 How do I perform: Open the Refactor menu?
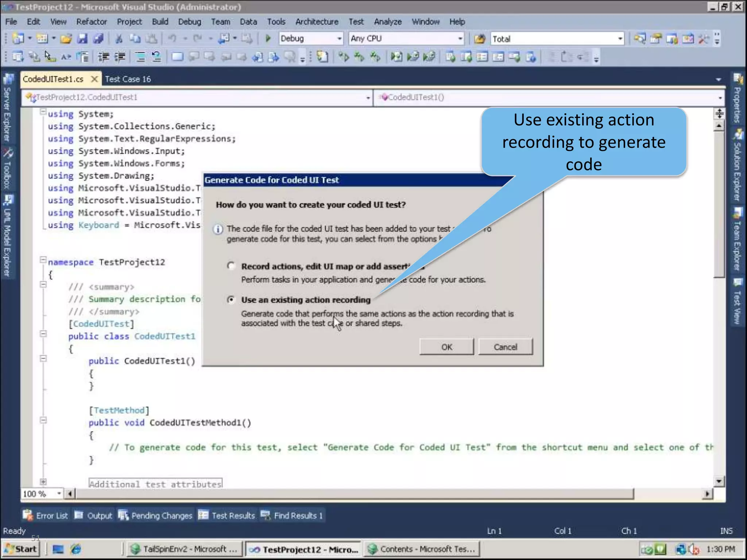click(92, 22)
